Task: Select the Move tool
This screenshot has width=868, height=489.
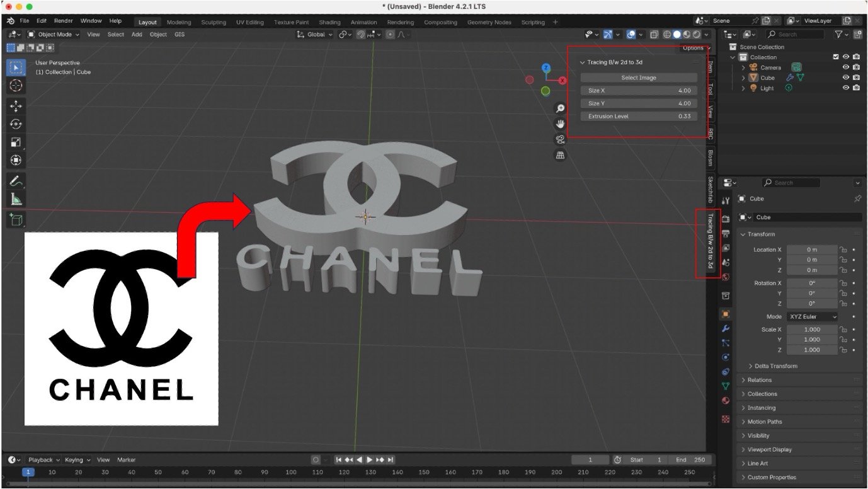Action: point(16,106)
